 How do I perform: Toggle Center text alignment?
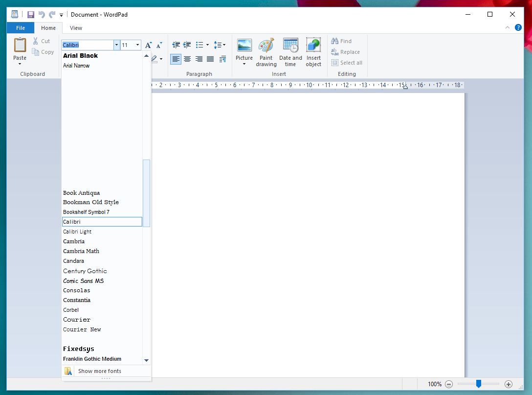[x=187, y=59]
